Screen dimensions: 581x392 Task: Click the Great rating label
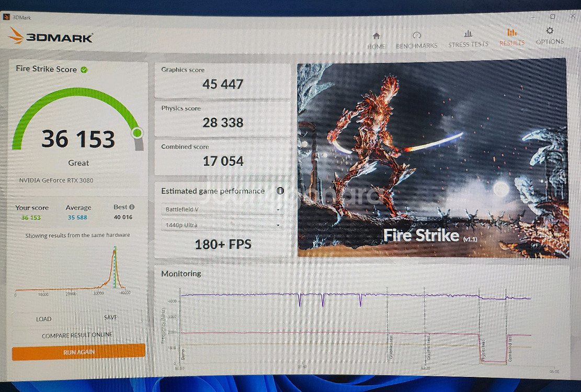pyautogui.click(x=78, y=163)
